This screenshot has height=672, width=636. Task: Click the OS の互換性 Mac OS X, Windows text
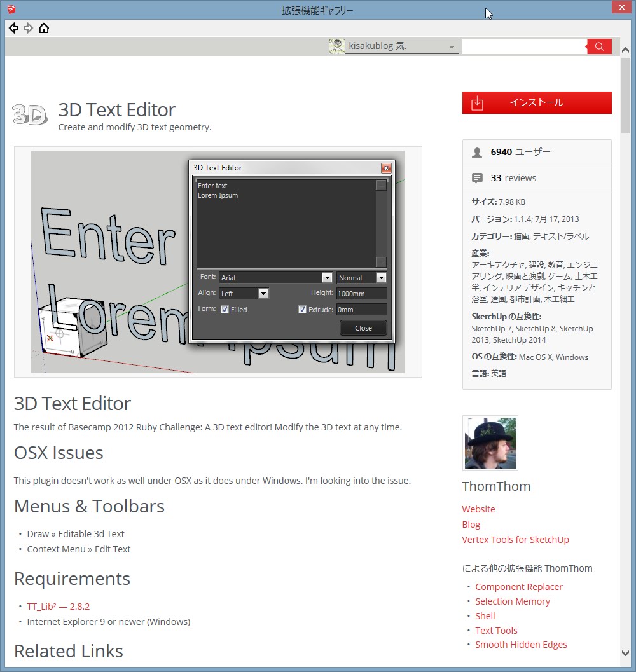click(x=530, y=357)
